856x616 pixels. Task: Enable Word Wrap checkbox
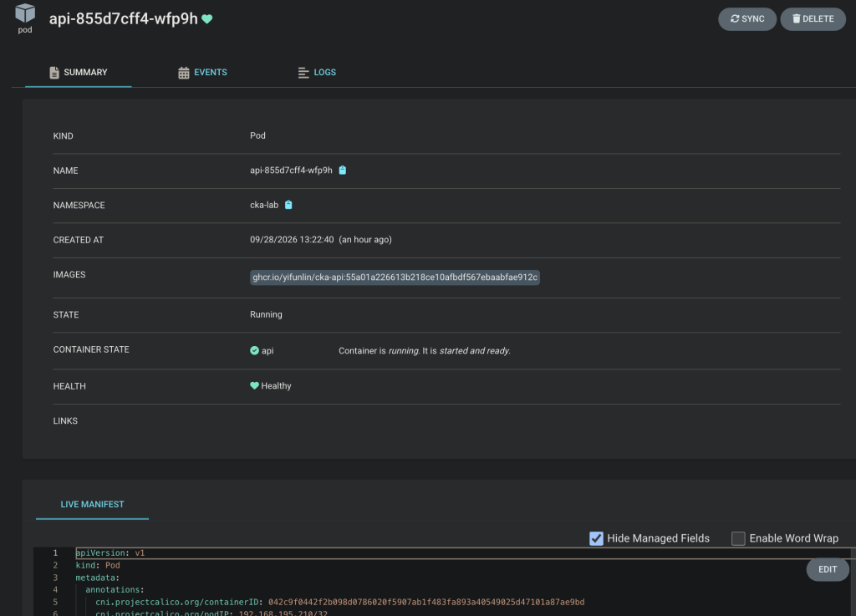738,538
